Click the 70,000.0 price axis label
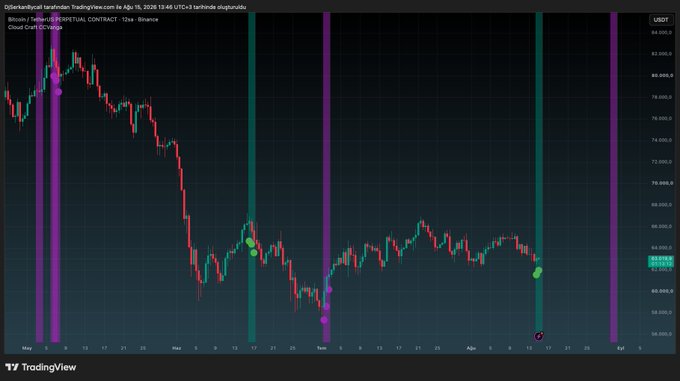The width and height of the screenshot is (680, 381). tap(661, 183)
